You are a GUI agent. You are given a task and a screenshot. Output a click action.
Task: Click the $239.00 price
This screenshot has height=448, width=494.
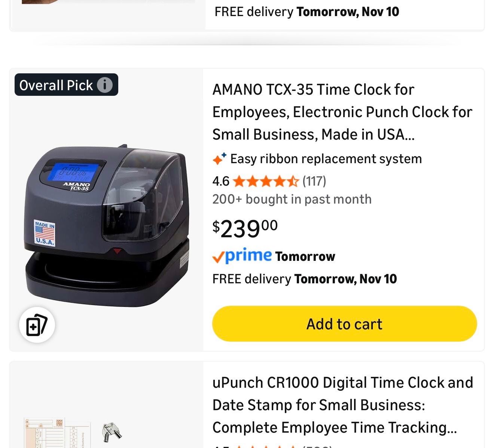tap(245, 229)
